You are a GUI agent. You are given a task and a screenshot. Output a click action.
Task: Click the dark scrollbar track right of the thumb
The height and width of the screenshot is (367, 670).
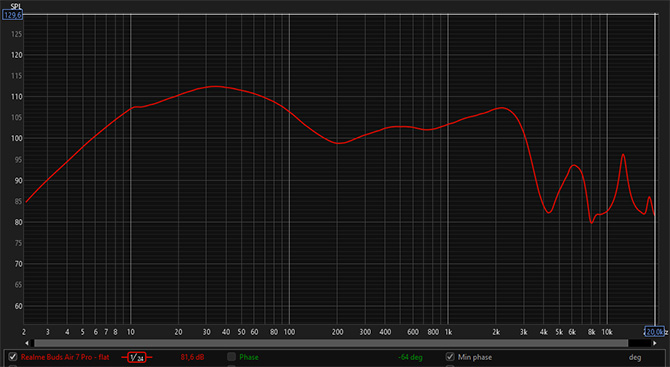pyautogui.click(x=640, y=343)
